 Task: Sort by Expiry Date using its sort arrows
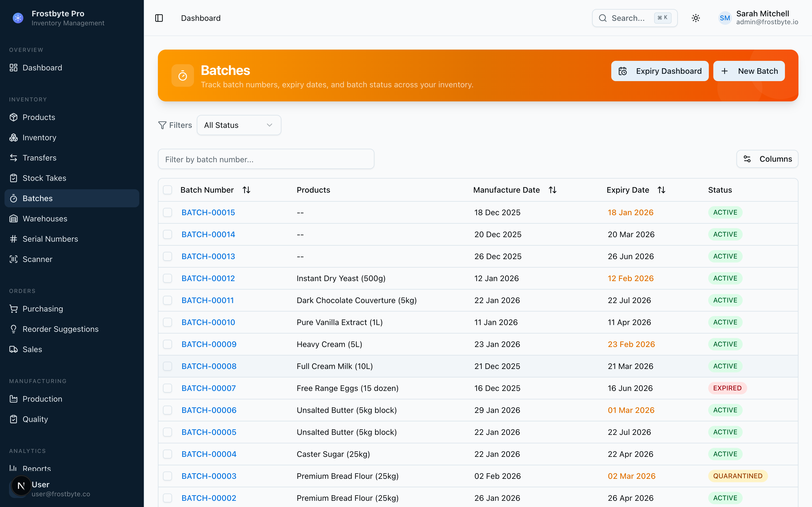(661, 190)
